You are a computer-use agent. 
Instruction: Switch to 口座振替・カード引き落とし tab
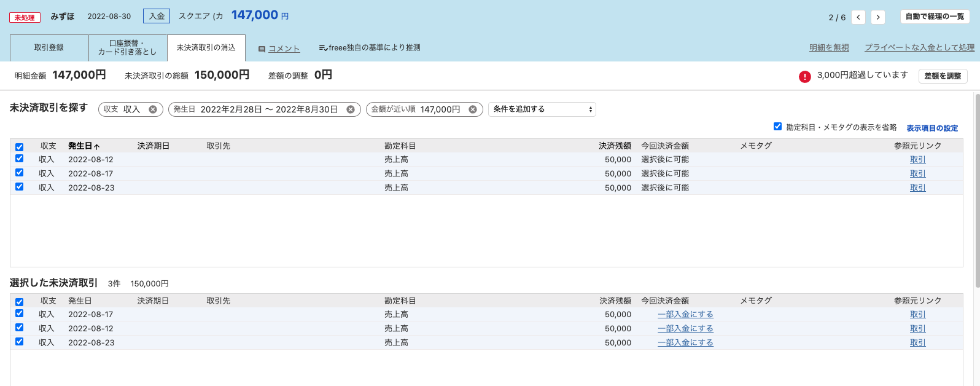tap(128, 48)
